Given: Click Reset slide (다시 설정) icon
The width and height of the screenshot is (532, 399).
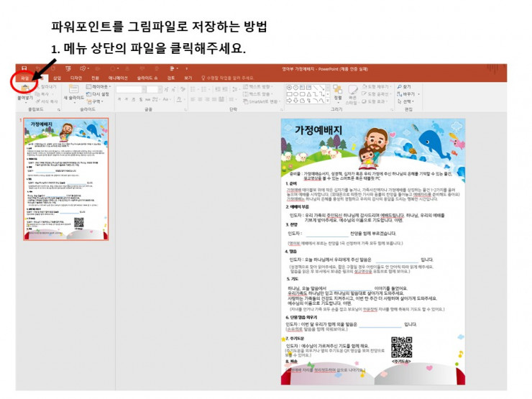Looking at the screenshot, I should pos(98,94).
